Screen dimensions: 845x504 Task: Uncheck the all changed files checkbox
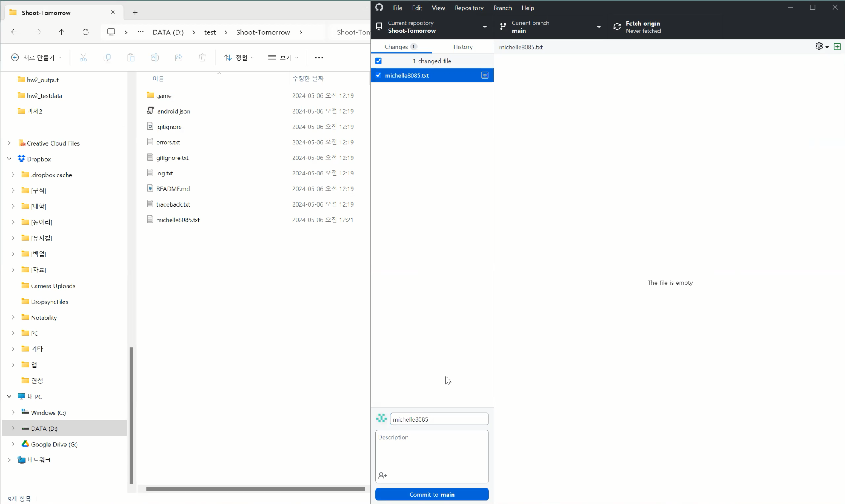379,61
